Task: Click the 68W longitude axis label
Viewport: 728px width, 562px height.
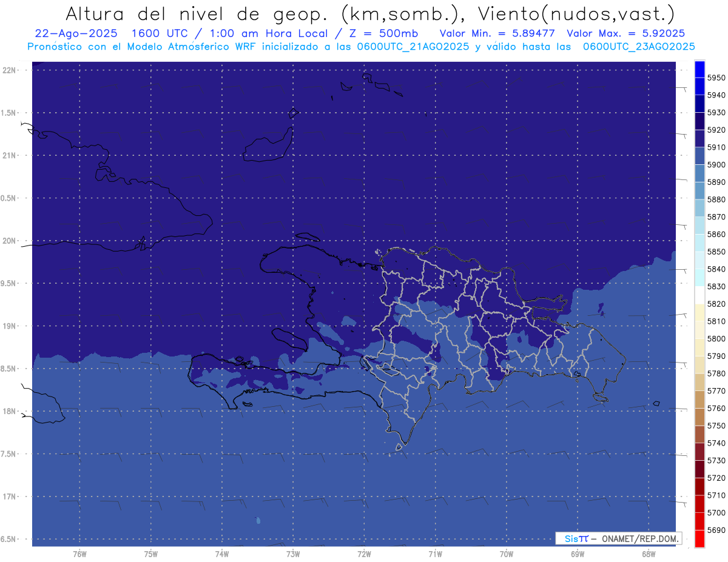Action: (649, 554)
